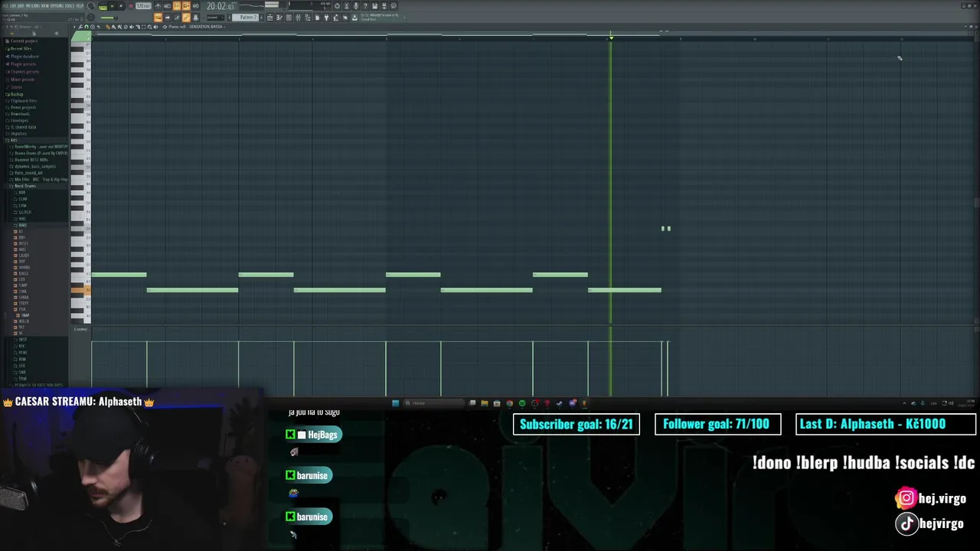Select the Demo projects browser entry

pyautogui.click(x=24, y=107)
